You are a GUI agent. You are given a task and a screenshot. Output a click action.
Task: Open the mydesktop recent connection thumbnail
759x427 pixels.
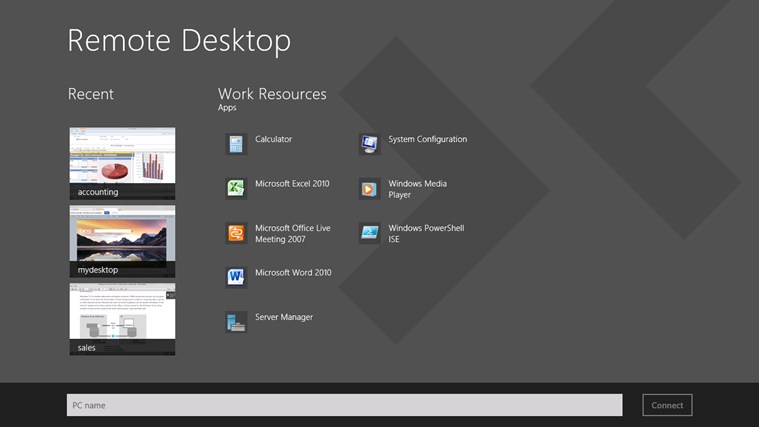coord(122,242)
